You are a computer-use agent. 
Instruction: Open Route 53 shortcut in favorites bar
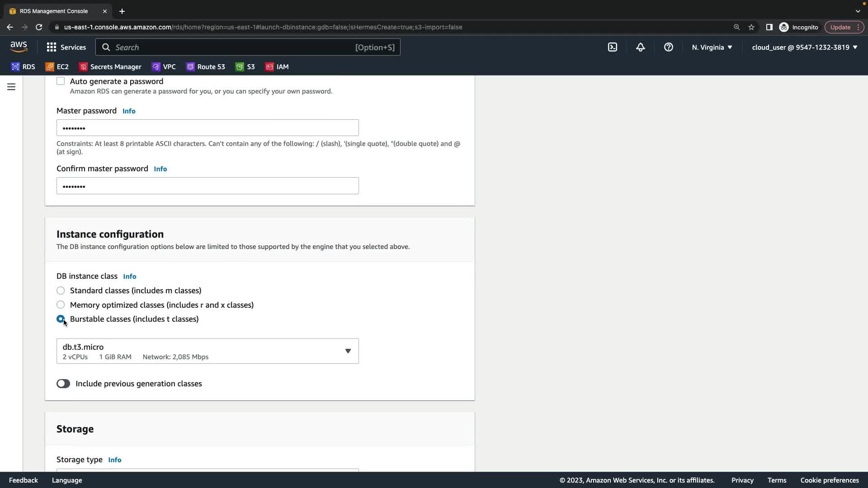pos(205,67)
